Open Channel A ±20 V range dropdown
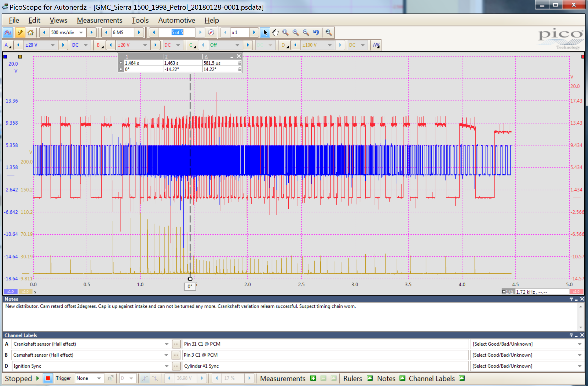This screenshot has width=588, height=386. pos(53,45)
